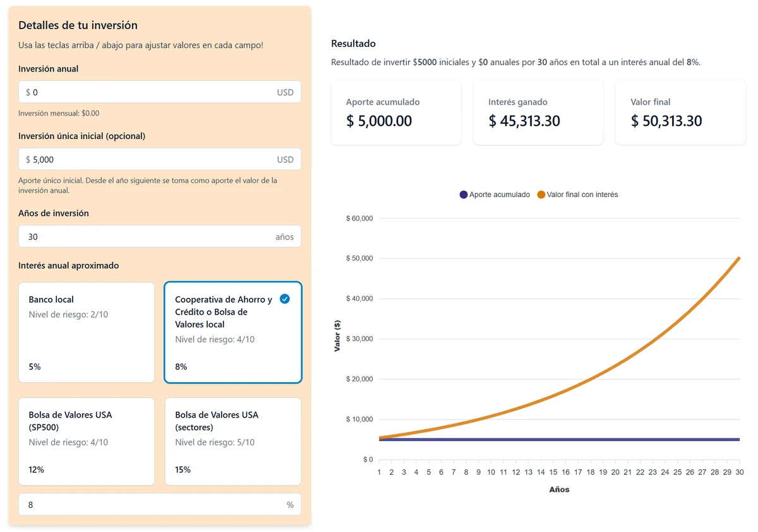Viewport: 758px width, 532px height.
Task: Click the orange growth curve near year 30
Action: pyautogui.click(x=736, y=262)
